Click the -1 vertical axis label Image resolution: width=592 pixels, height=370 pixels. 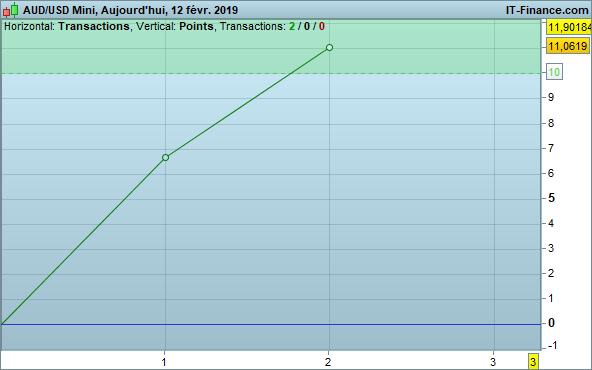point(552,345)
